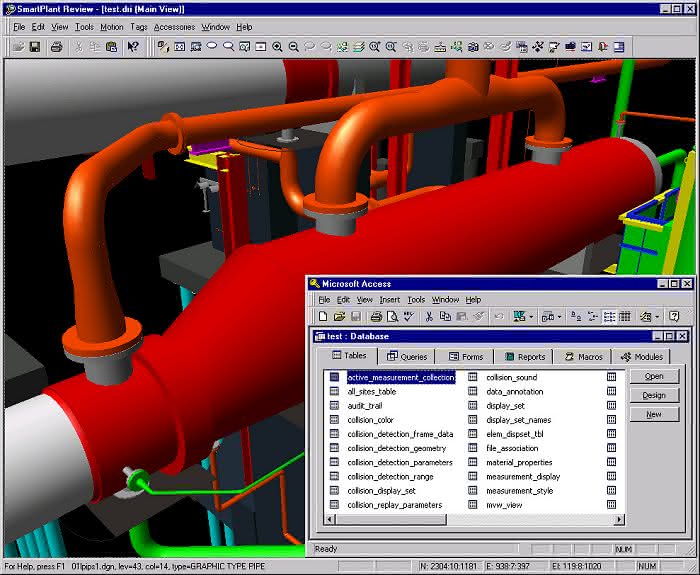700x575 pixels.
Task: Click Open file icon in SmartPlant Review toolbar
Action: point(18,46)
